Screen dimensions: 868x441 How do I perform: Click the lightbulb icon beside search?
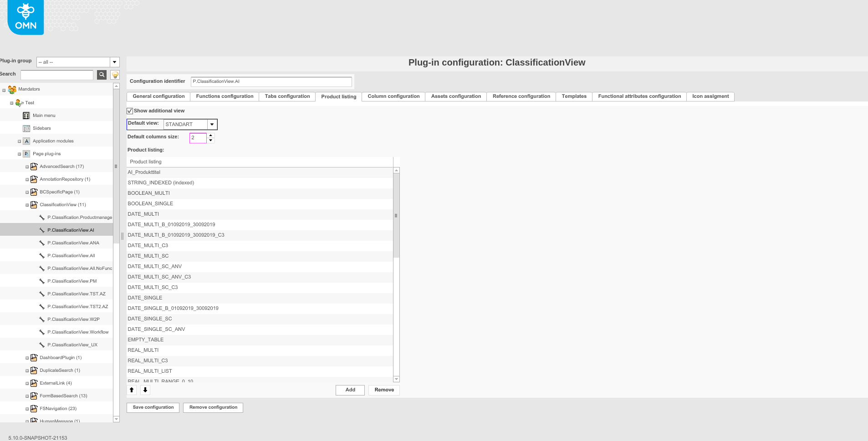[114, 75]
